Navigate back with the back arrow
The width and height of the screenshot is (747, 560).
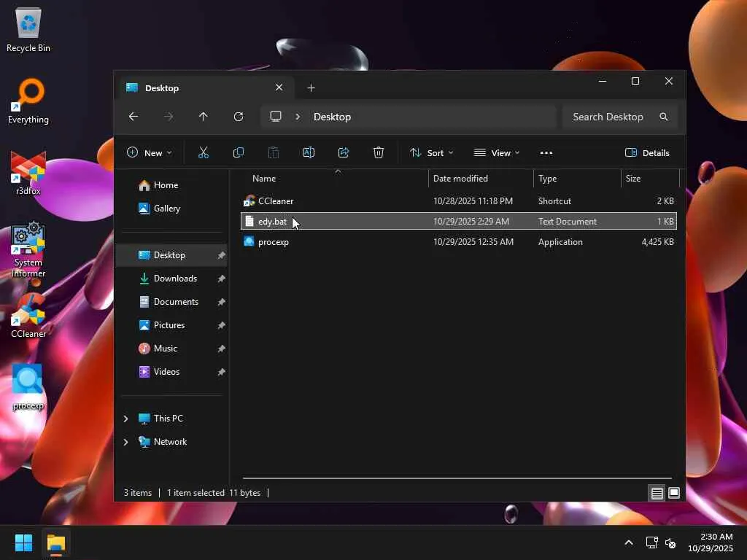point(133,117)
